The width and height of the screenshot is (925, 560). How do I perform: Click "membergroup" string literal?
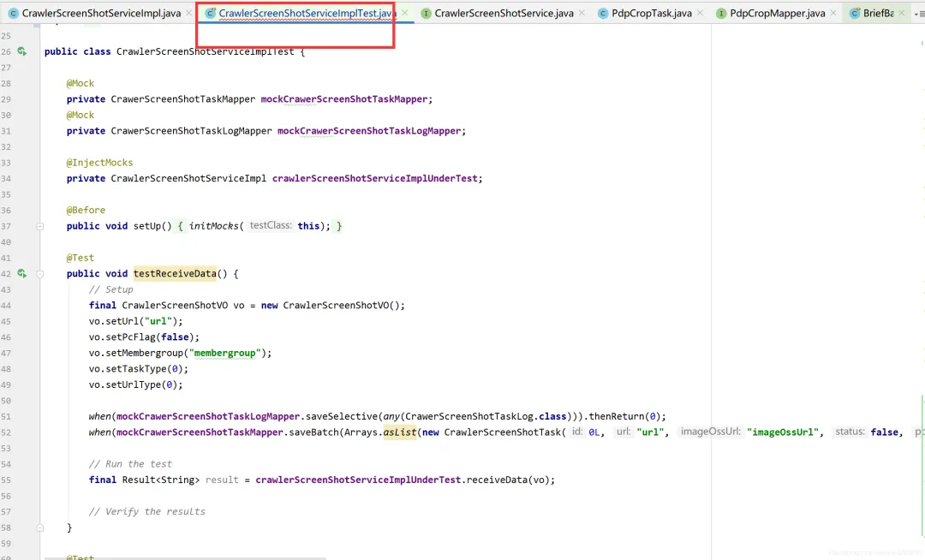(224, 353)
